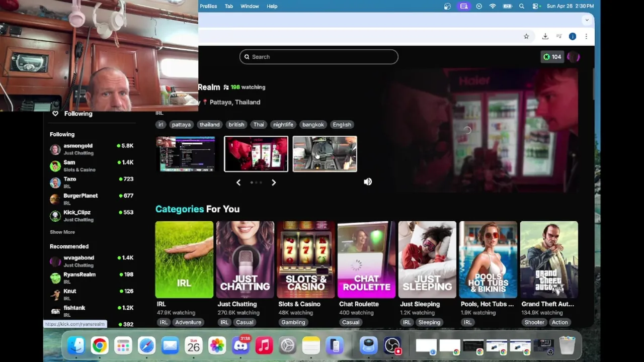This screenshot has height=362, width=644.
Task: Open wvagabond recommended channel
Action: coord(92,261)
